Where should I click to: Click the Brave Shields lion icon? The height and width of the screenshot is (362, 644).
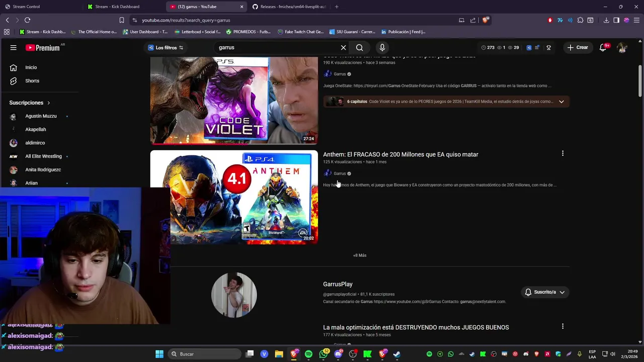point(486,20)
